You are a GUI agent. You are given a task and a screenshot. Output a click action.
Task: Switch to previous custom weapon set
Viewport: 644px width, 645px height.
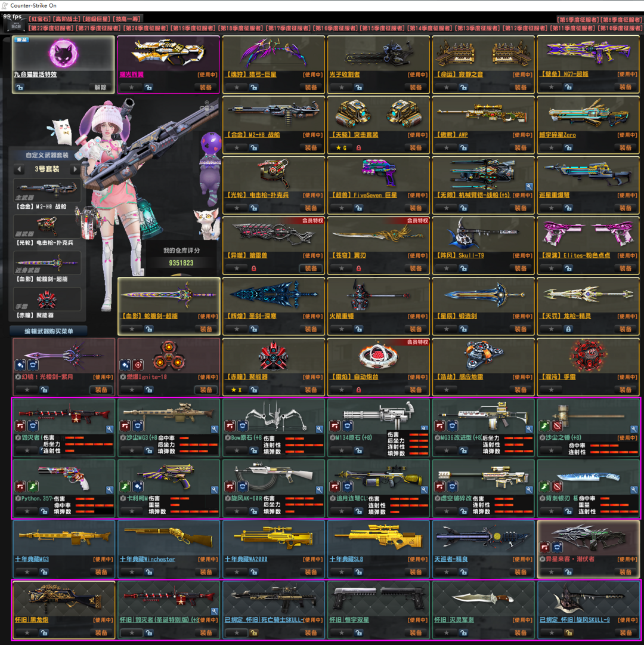(19, 169)
